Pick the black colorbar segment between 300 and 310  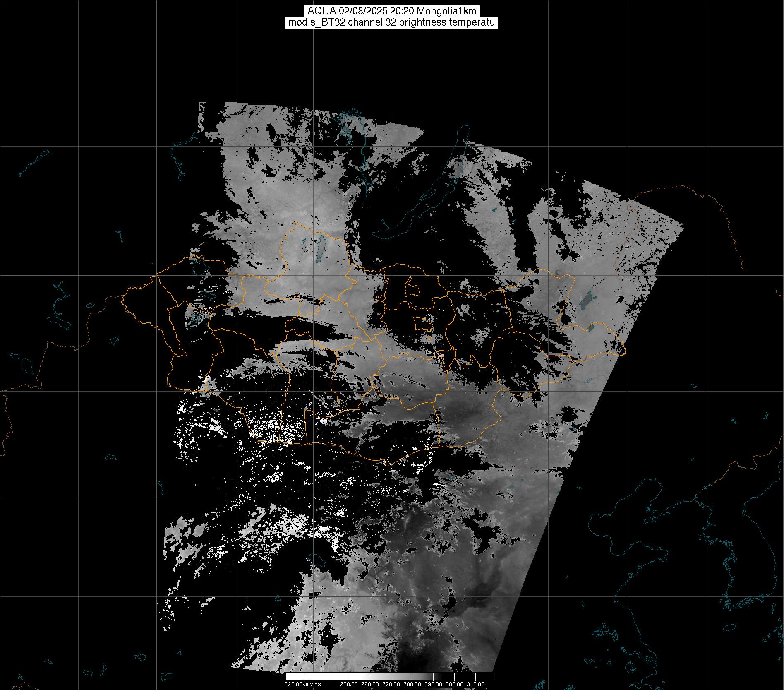(x=465, y=677)
